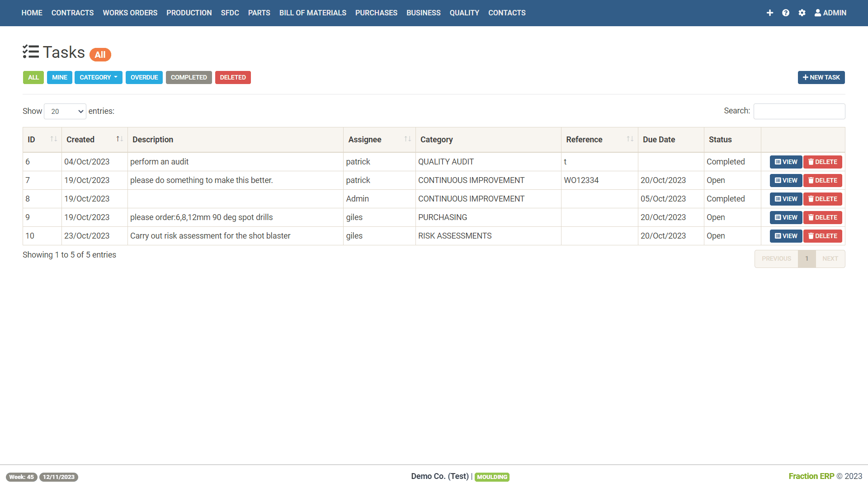Click pagination page 1 button
The image size is (868, 488).
[807, 258]
